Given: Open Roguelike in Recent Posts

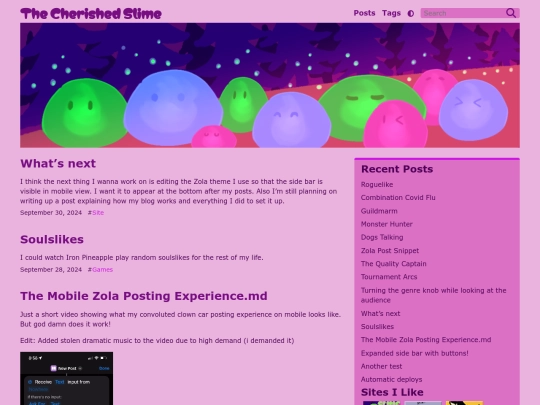Looking at the screenshot, I should click(377, 185).
